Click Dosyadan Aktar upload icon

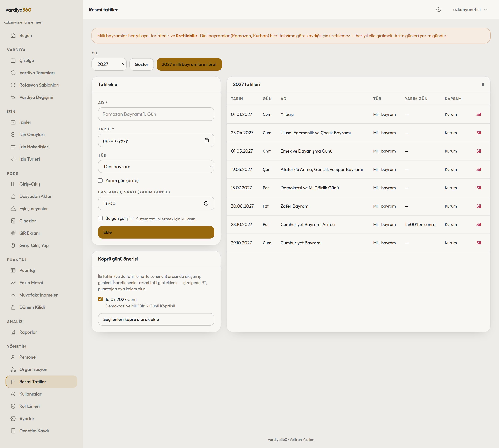tap(13, 196)
